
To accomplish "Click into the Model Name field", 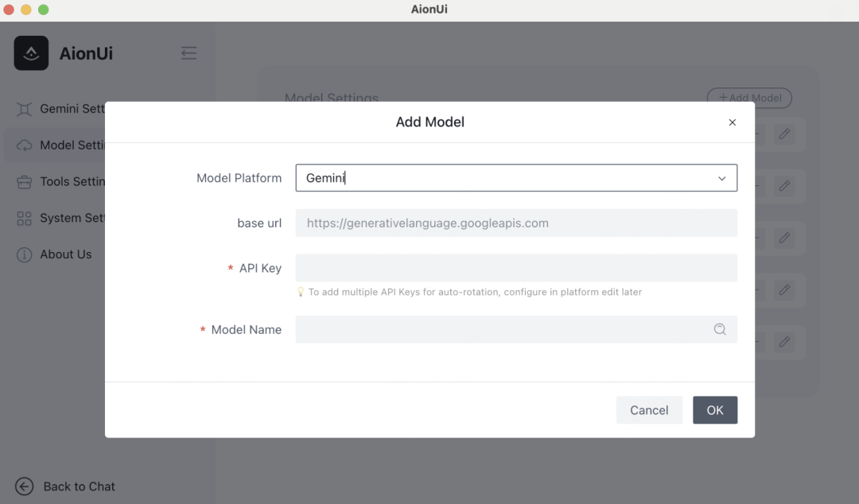I will 501,329.
